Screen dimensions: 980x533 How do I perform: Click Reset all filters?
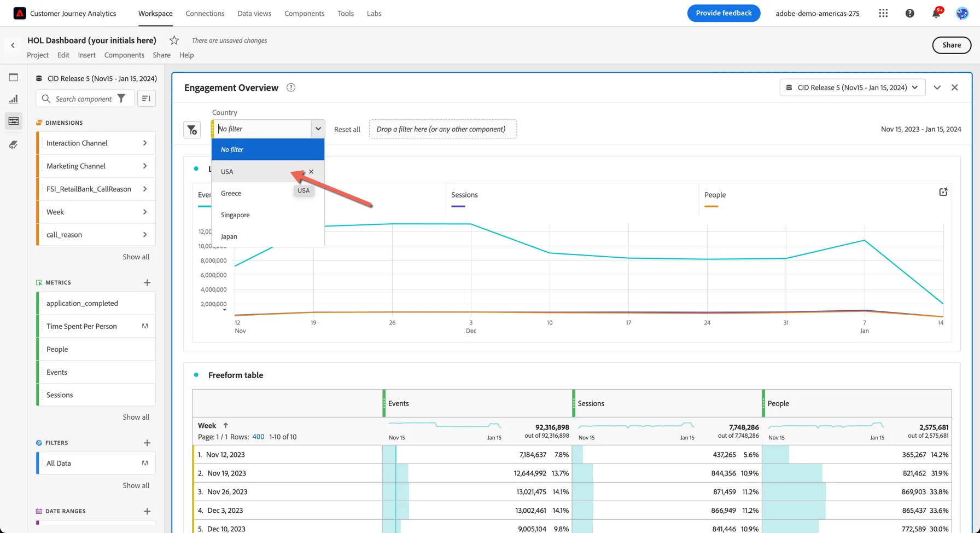(x=347, y=130)
